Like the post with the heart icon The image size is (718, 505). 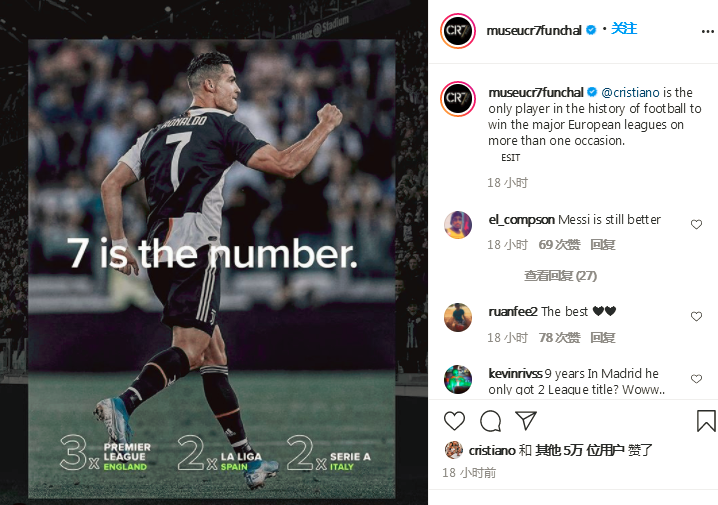454,421
